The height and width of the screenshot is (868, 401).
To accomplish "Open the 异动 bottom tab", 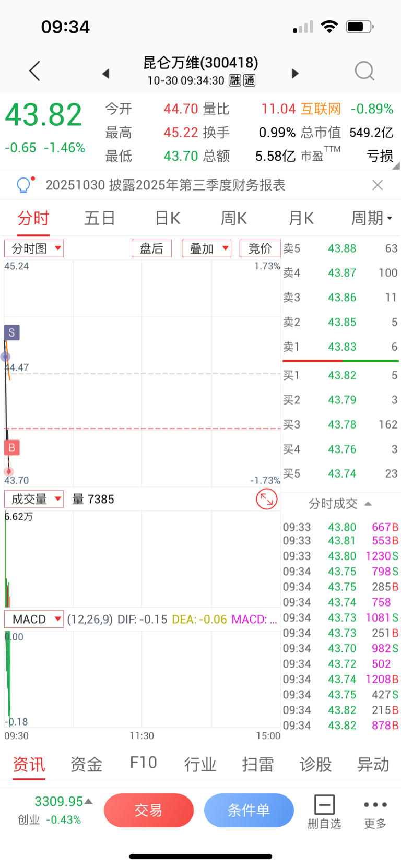I will tap(373, 765).
